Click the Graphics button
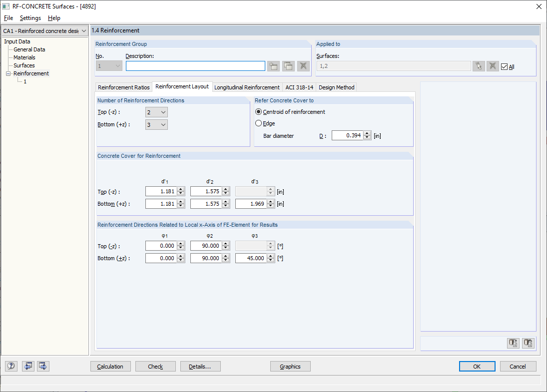The image size is (547, 392). (290, 367)
